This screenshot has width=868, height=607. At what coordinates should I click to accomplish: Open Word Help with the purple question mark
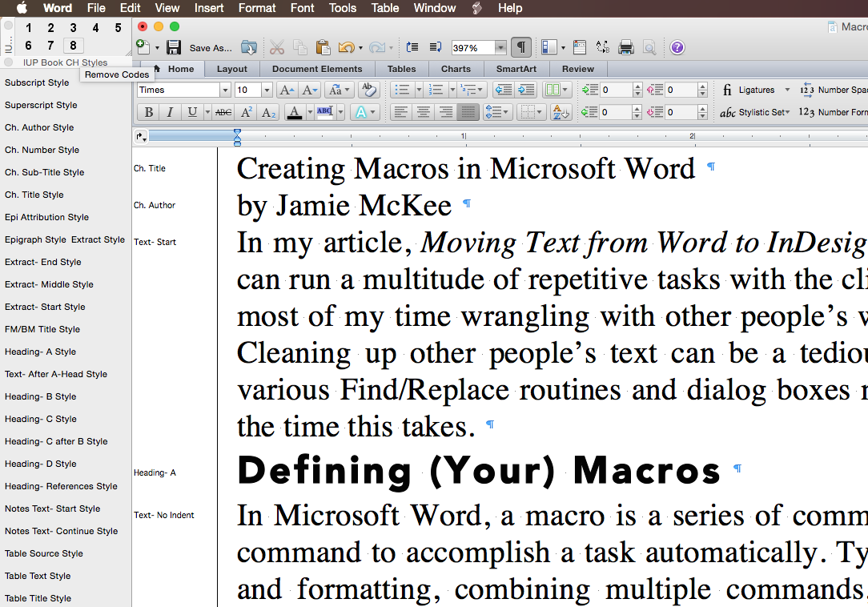tap(677, 47)
